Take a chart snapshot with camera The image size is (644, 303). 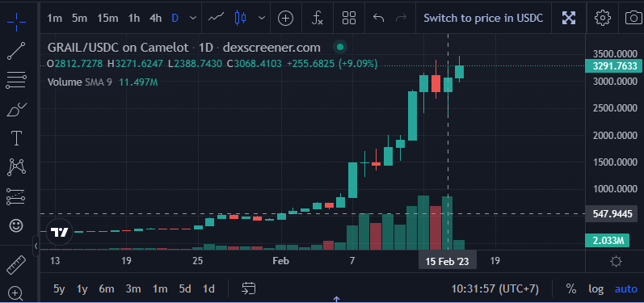pos(633,18)
